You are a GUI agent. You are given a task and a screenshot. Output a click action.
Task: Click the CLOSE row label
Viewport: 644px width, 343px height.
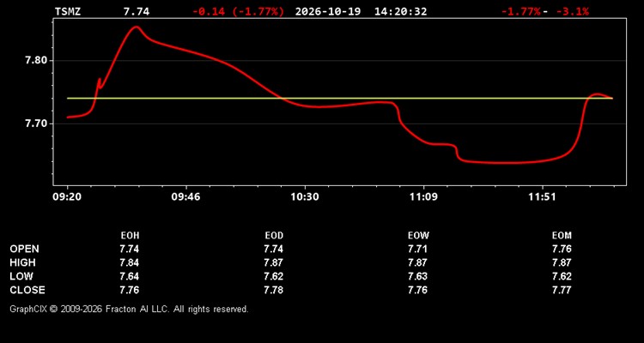click(x=27, y=290)
